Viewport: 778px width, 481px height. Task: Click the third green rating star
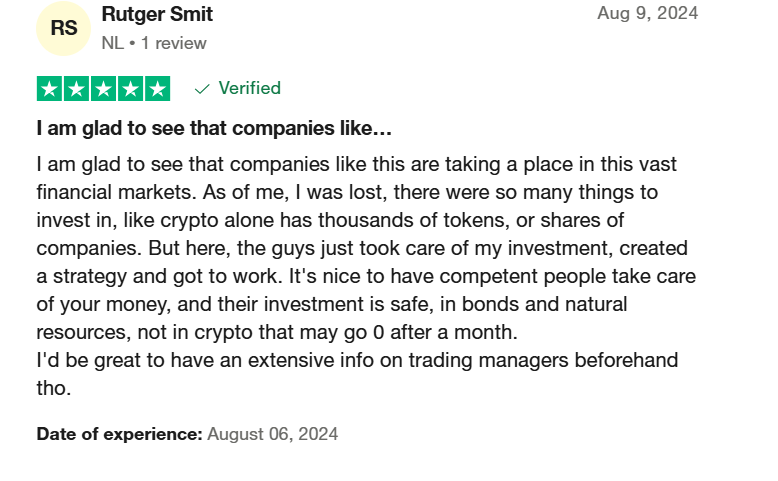click(x=104, y=88)
